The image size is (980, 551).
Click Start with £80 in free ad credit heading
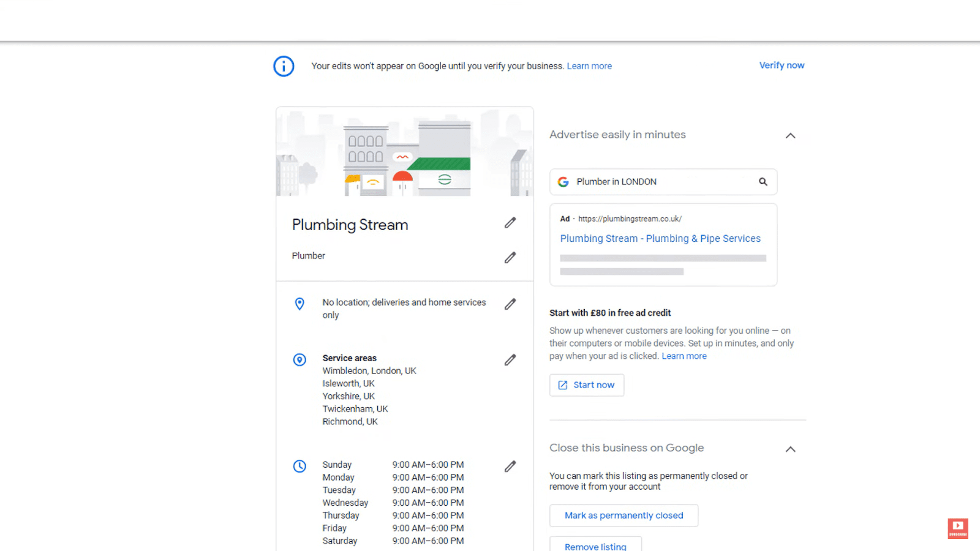tap(610, 313)
